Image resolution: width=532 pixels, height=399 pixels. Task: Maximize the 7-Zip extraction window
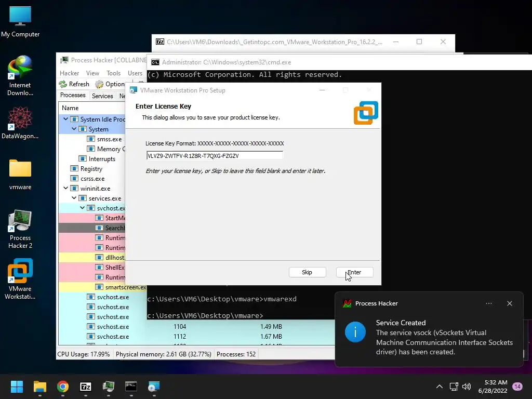[419, 42]
